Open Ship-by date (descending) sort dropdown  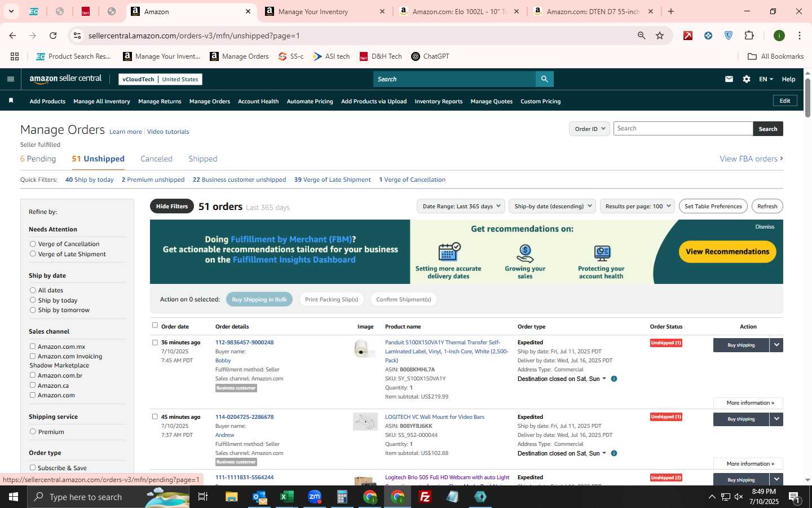click(552, 206)
